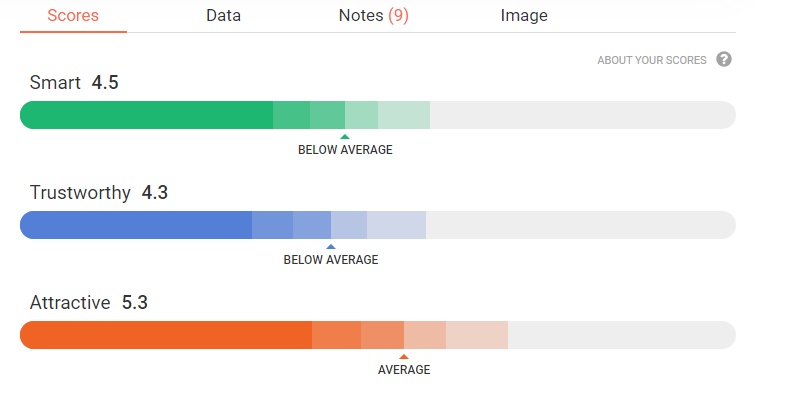Viewport: 789px width, 409px height.
Task: Click the ABOUT YOUR SCORES link
Action: coord(652,60)
